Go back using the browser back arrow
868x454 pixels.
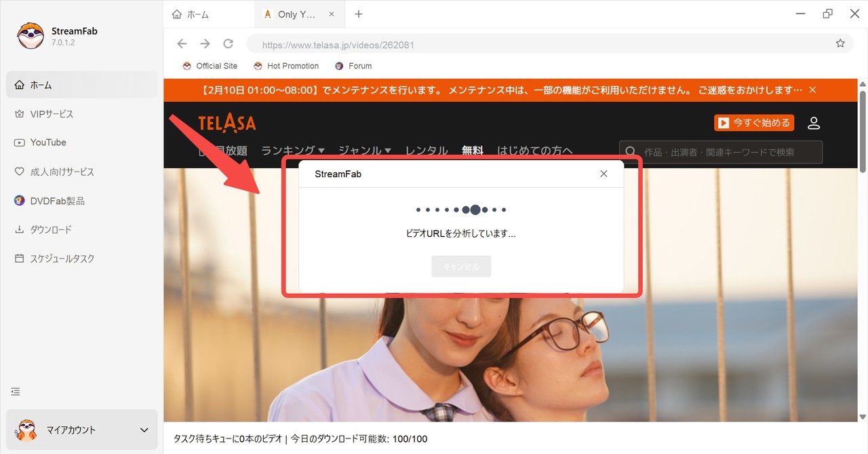(182, 43)
